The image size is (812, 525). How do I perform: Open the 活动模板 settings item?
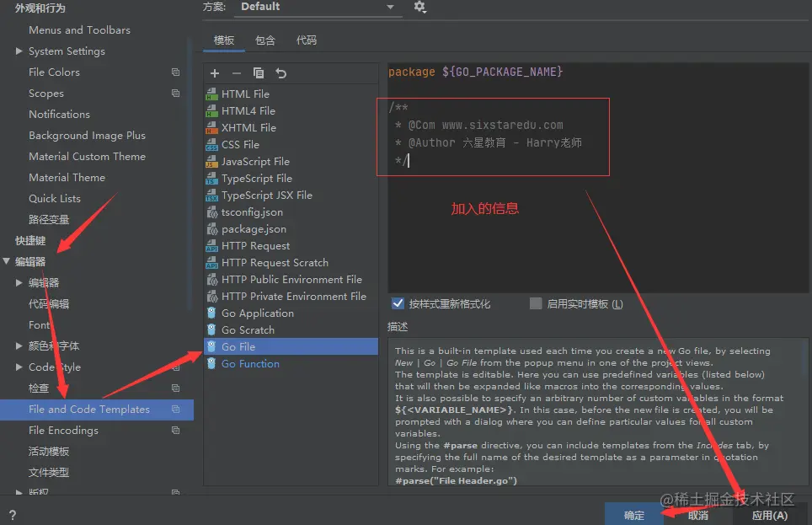tap(49, 452)
